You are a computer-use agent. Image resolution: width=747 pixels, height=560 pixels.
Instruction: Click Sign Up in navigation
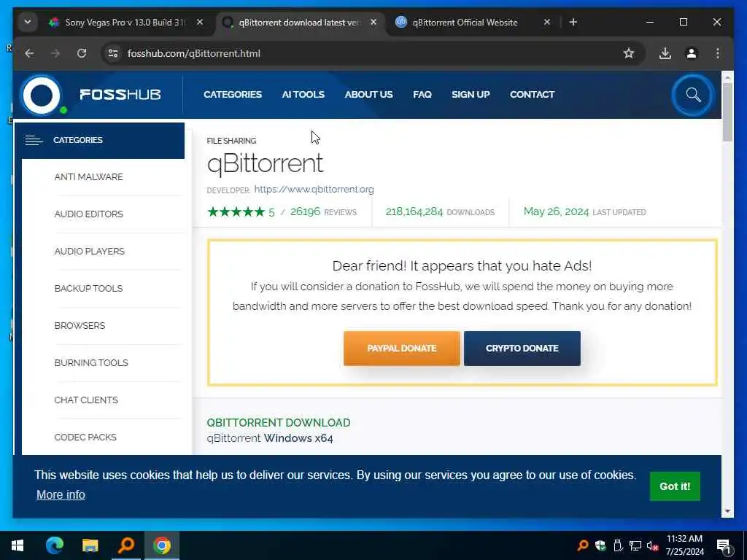[471, 94]
